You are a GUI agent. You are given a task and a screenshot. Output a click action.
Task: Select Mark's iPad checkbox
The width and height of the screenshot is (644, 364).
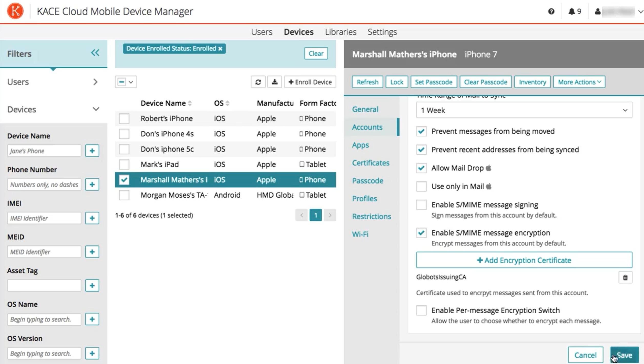124,164
